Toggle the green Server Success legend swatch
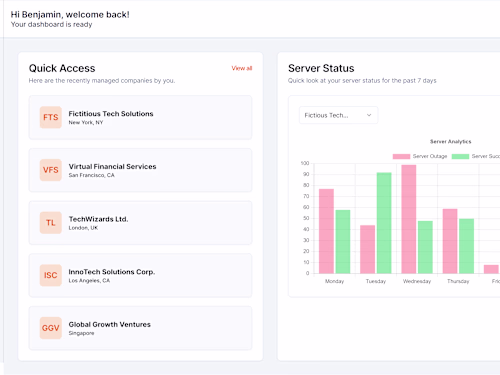Image resolution: width=500 pixels, height=375 pixels. coord(460,156)
